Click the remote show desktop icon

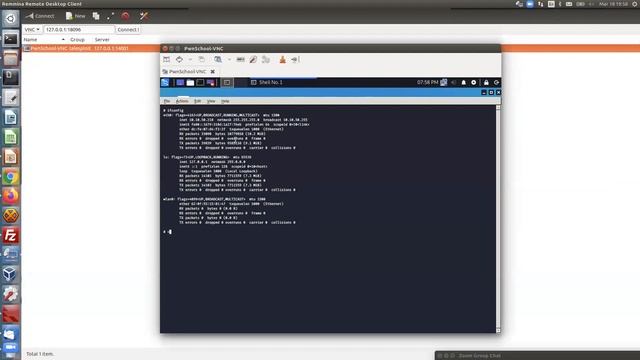(x=180, y=82)
